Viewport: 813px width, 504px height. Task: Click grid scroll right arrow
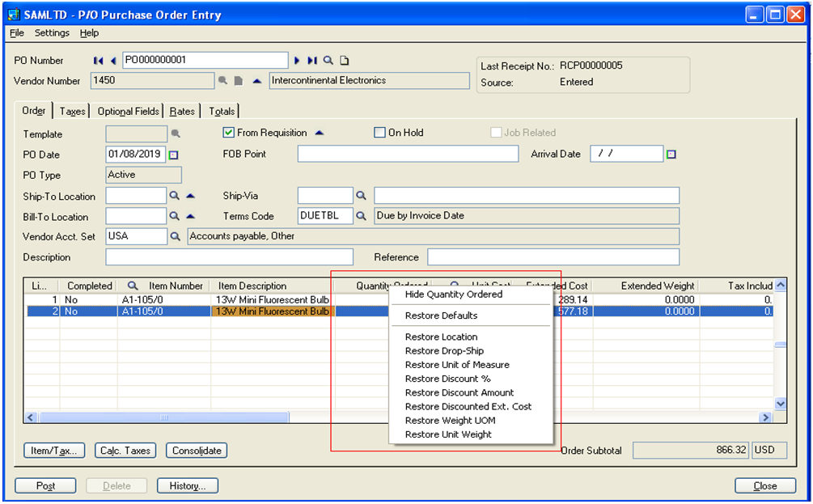tap(765, 417)
